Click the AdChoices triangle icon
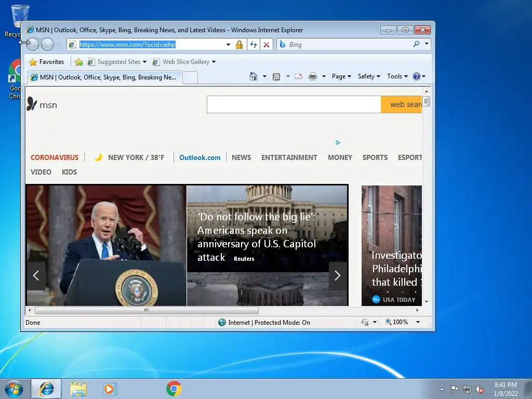Viewport: 532px width, 399px height. [338, 142]
